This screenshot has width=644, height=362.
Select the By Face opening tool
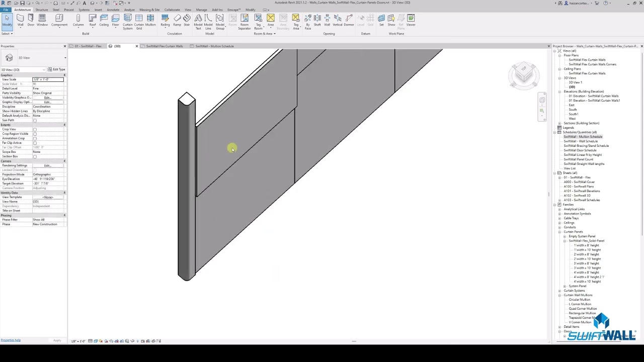307,22
